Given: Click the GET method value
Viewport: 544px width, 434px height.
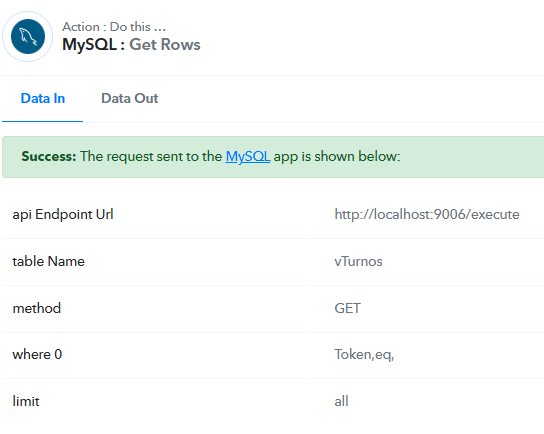Looking at the screenshot, I should coord(347,308).
